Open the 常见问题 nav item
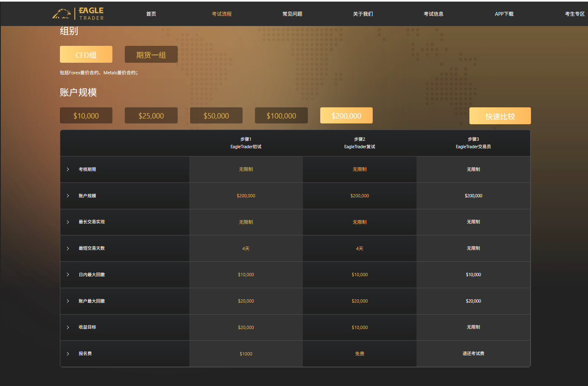This screenshot has width=588, height=386. (293, 14)
